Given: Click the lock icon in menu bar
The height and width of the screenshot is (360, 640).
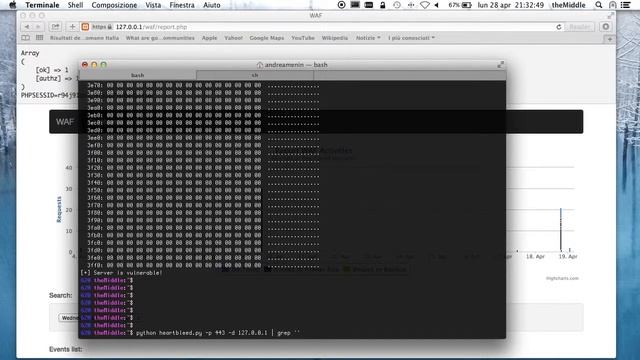Looking at the screenshot, I should pos(382,5).
